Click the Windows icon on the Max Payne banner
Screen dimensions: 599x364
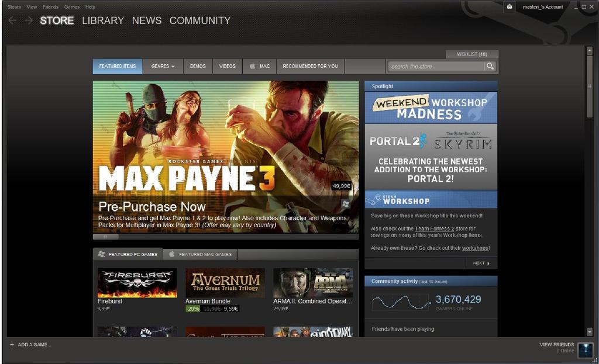point(346,204)
